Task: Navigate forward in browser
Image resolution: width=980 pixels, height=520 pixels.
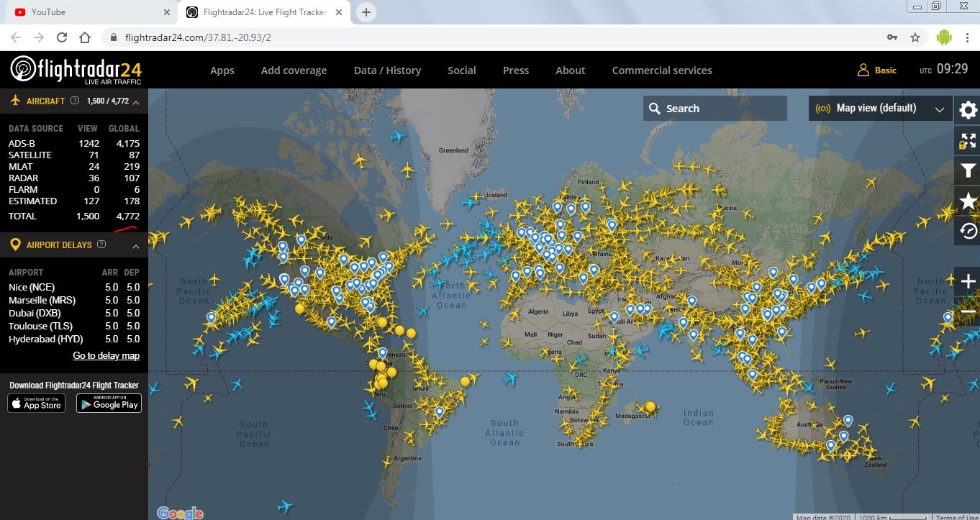Action: point(39,37)
